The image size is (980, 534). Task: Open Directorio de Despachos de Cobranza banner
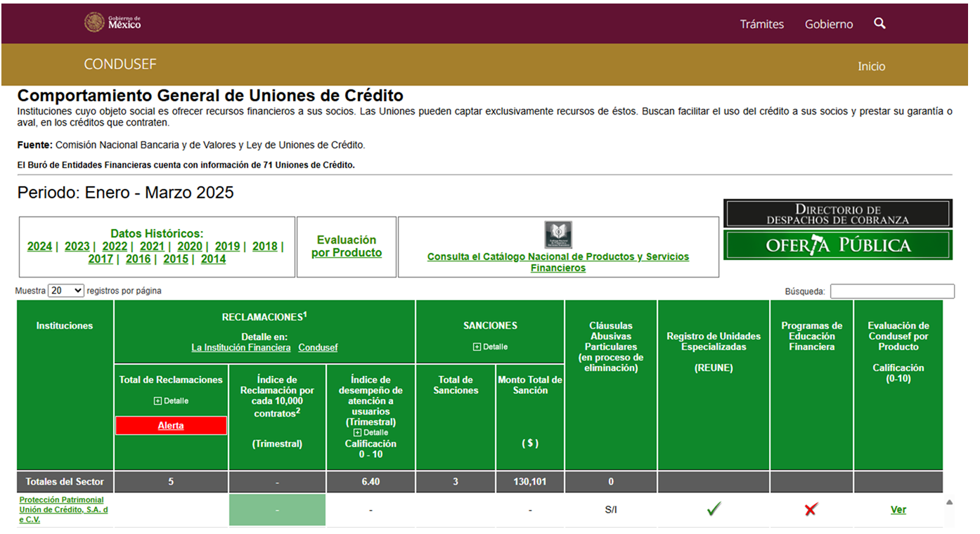838,214
